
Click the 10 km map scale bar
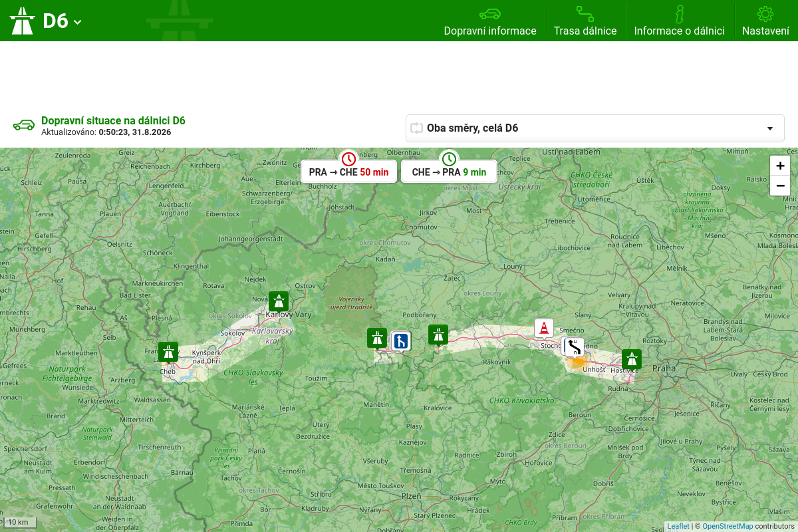pos(19,522)
